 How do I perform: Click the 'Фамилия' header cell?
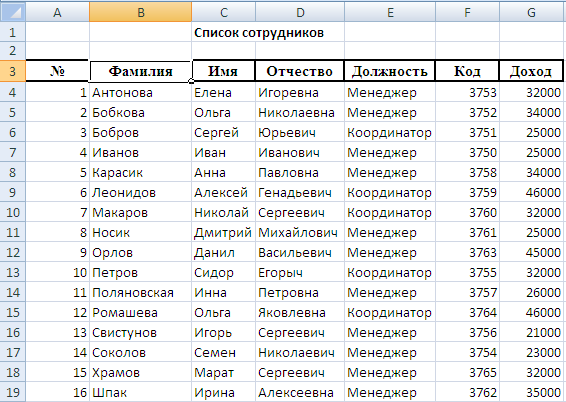(x=140, y=71)
